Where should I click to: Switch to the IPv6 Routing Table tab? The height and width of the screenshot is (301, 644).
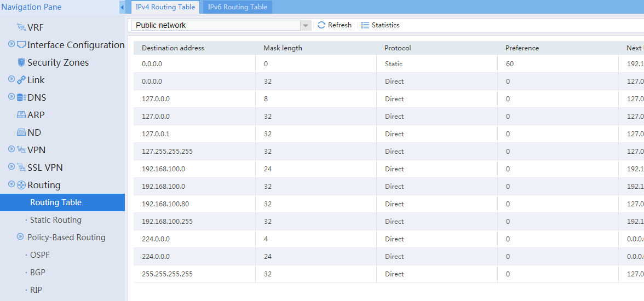point(238,7)
